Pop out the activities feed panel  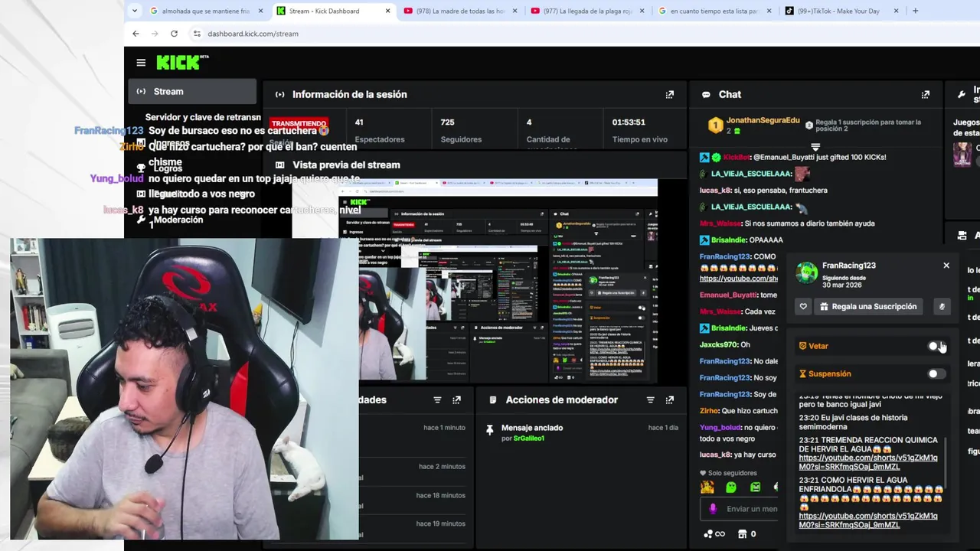pyautogui.click(x=457, y=399)
